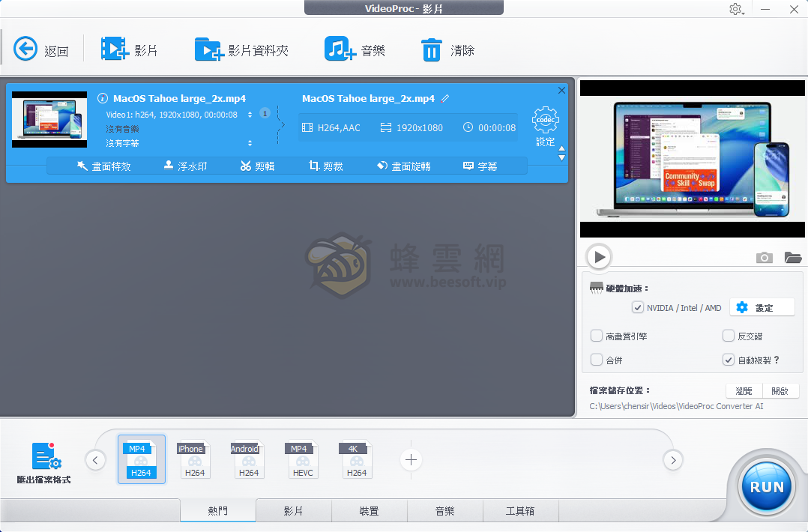
Task: Play the preview video
Action: pos(599,256)
